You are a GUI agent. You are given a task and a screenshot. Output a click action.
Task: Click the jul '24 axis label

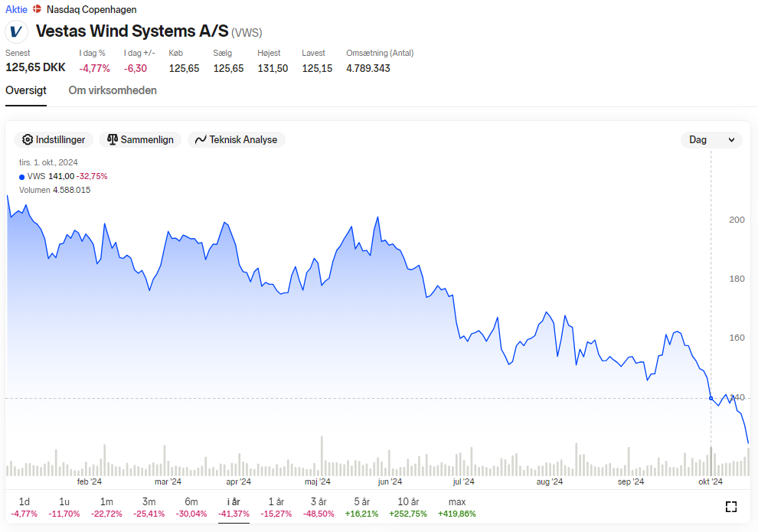[x=463, y=481]
